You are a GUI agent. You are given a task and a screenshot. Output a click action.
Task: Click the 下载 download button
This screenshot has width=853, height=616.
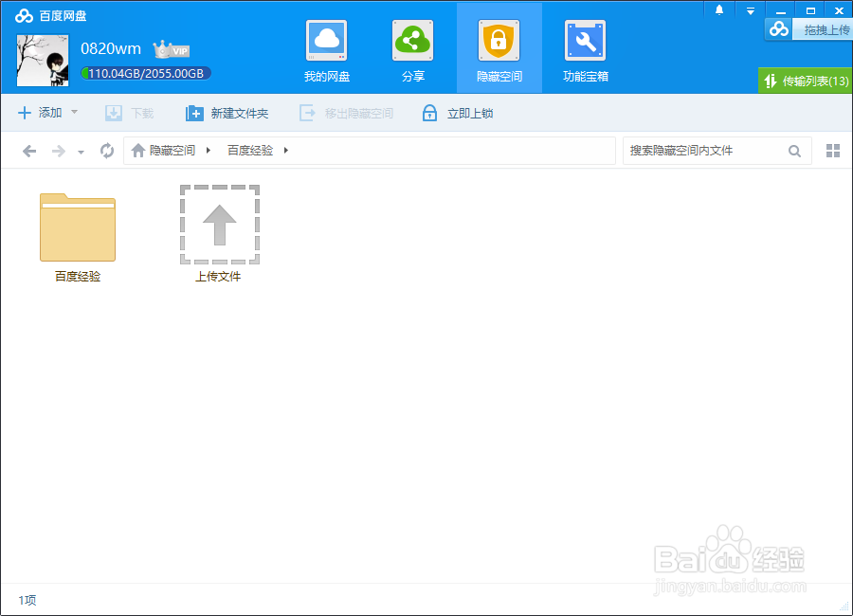tap(130, 113)
